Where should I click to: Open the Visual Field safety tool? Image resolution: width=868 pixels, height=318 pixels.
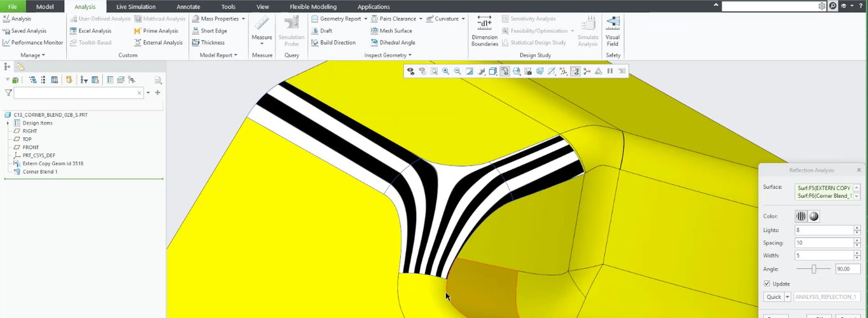pos(613,31)
